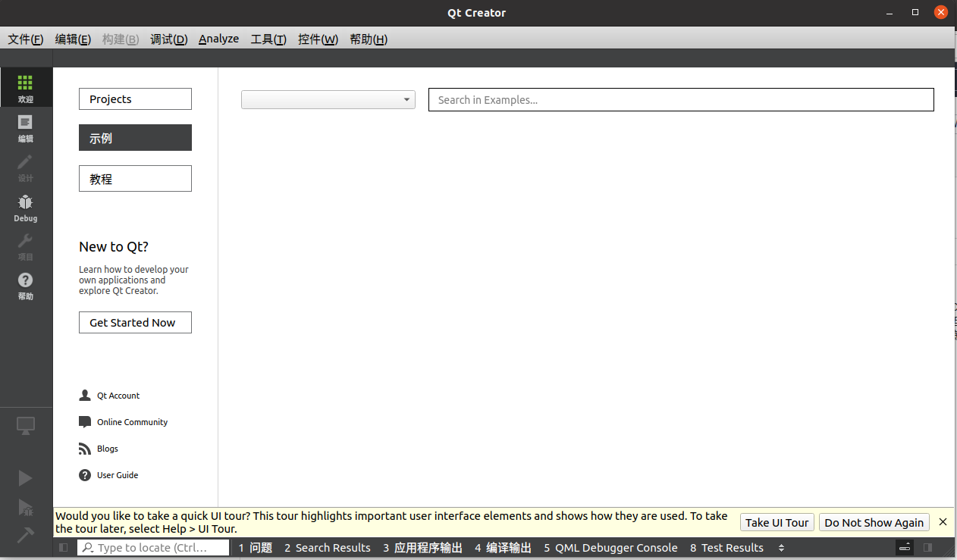This screenshot has height=560, width=957.
Task: Click the green Run button
Action: pyautogui.click(x=26, y=477)
